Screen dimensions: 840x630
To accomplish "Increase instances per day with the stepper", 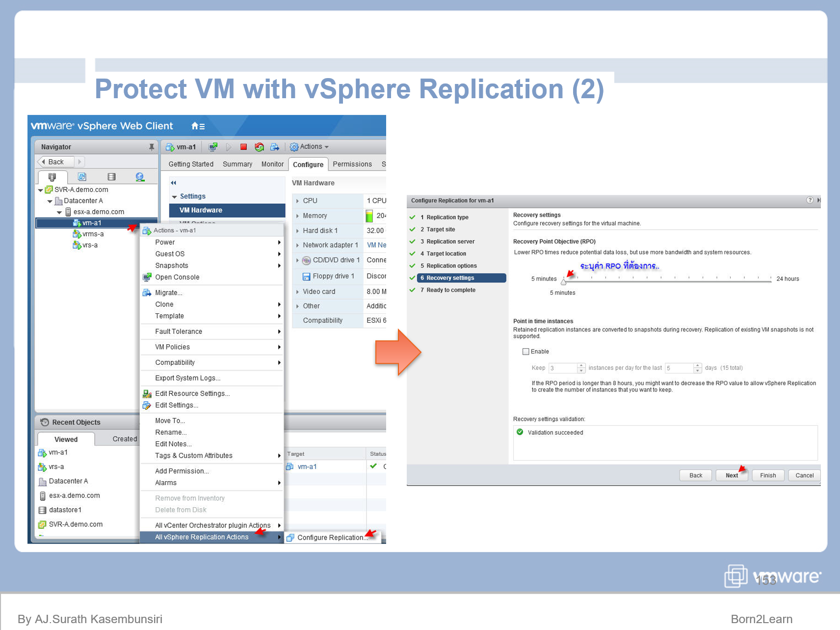I will (582, 365).
